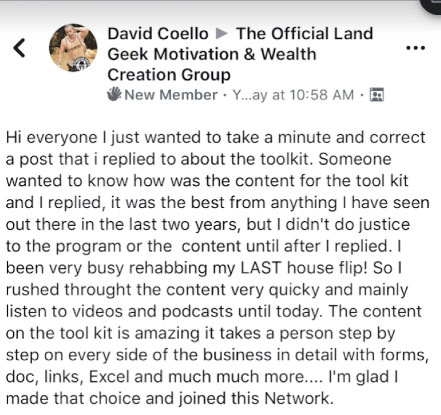
Task: Go back using the left chevron
Action: click(x=19, y=48)
